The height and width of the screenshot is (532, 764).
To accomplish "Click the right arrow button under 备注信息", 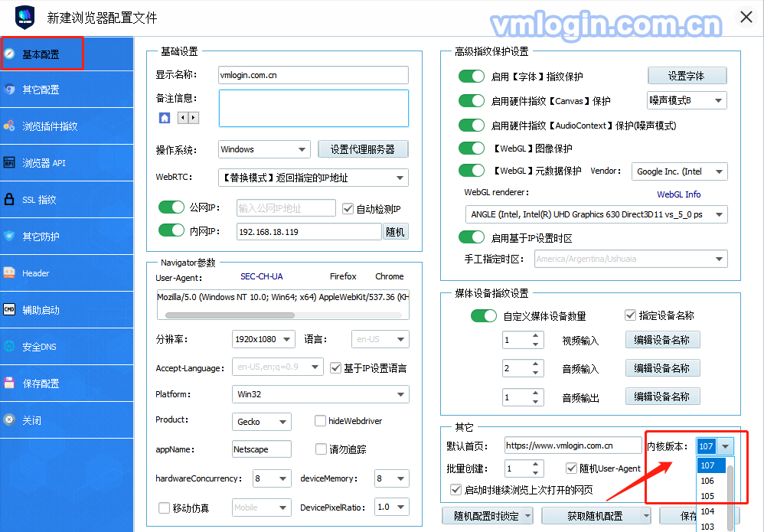I will pyautogui.click(x=194, y=117).
